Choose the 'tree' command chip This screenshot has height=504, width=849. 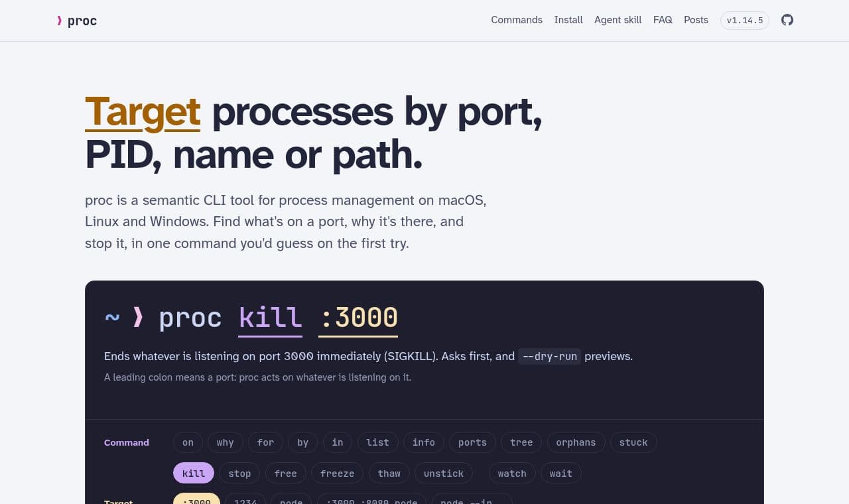point(521,442)
